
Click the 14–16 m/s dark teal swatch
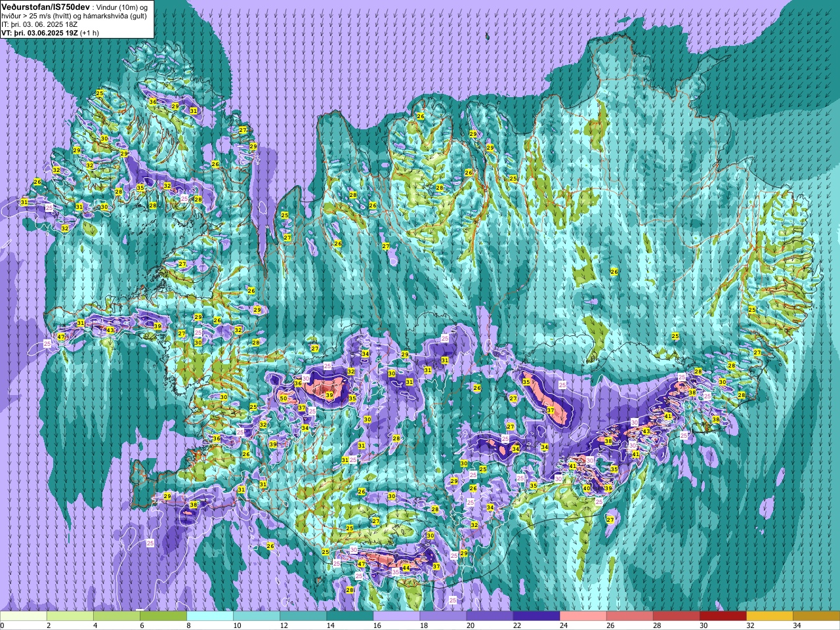coord(350,616)
